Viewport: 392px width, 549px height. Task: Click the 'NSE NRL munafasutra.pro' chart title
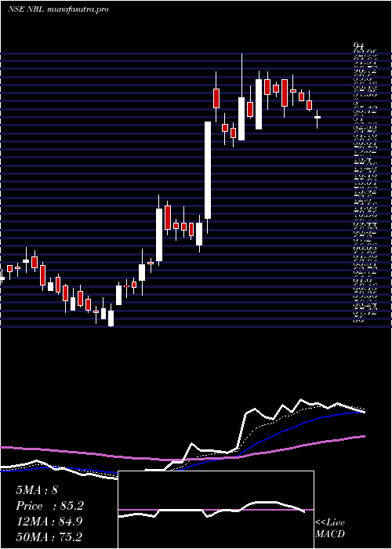pyautogui.click(x=58, y=9)
